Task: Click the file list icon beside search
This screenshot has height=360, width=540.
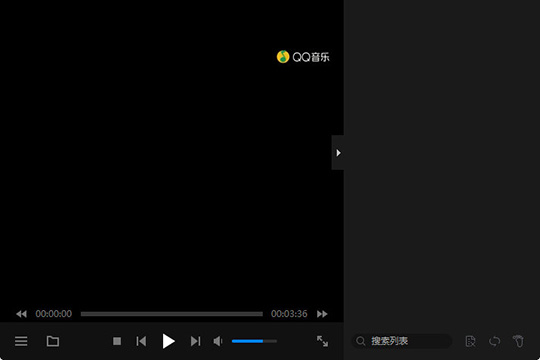Action: pos(470,341)
